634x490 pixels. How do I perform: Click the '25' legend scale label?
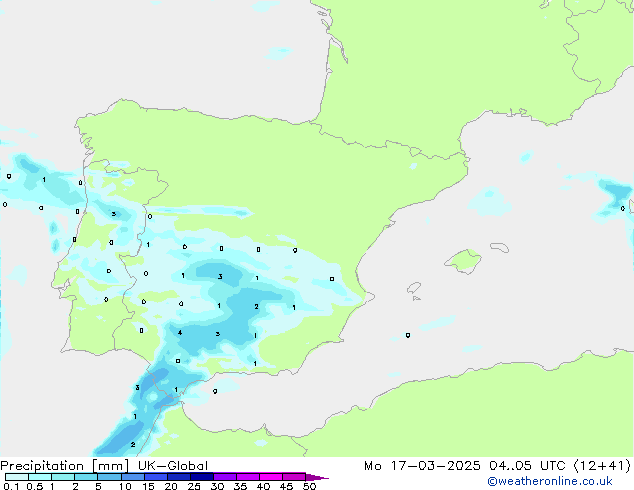[194, 486]
